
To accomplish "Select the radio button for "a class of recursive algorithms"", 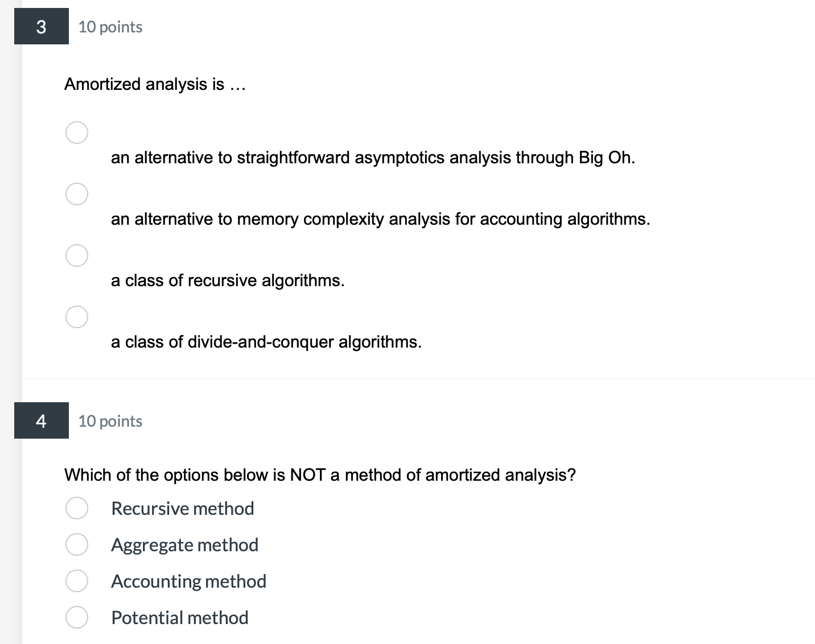I will coord(76,255).
